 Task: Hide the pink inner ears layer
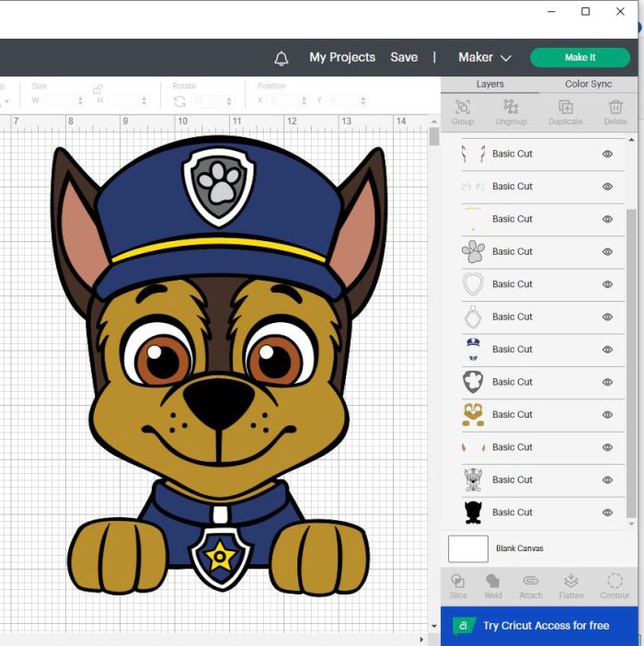607,447
